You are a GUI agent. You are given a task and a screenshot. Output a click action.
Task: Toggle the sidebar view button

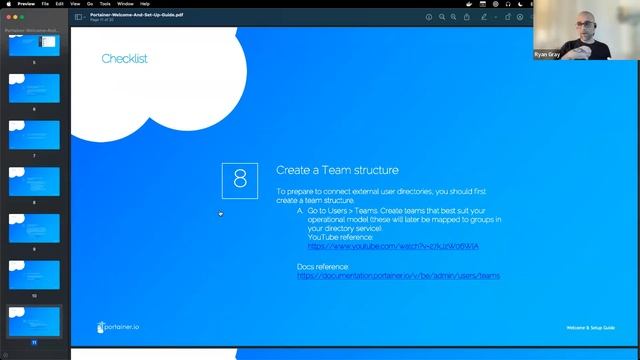coord(78,17)
